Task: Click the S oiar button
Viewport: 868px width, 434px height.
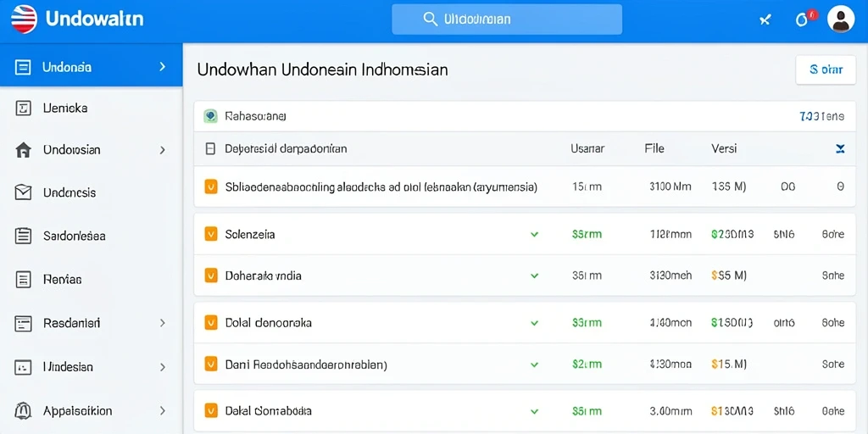Action: tap(826, 70)
